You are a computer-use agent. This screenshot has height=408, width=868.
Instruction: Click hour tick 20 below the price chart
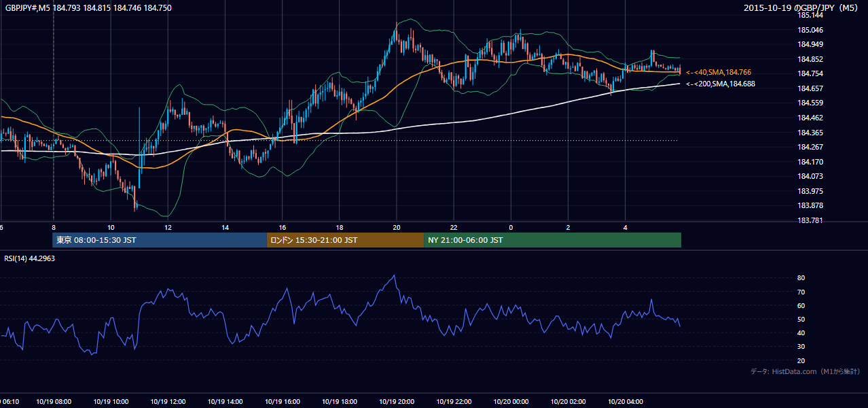[x=396, y=227]
